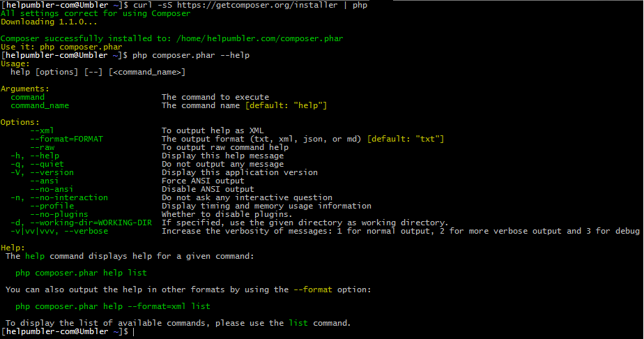Screen dimensions: 644x339
Task: Click the --profile option name
Action: pos(52,206)
